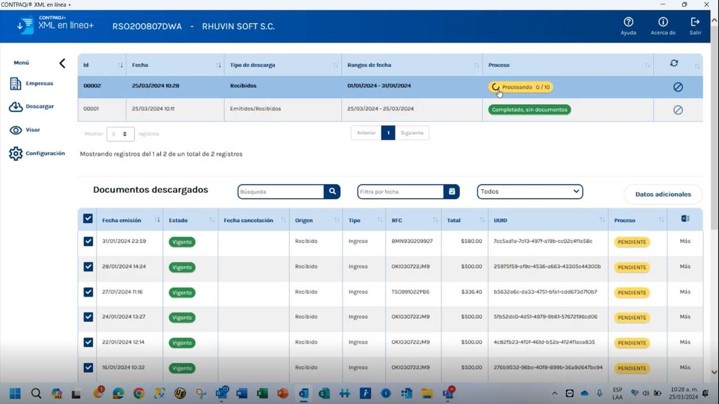
Task: Uncheck the 28/01/2024 14:24 document row
Action: coord(88,267)
